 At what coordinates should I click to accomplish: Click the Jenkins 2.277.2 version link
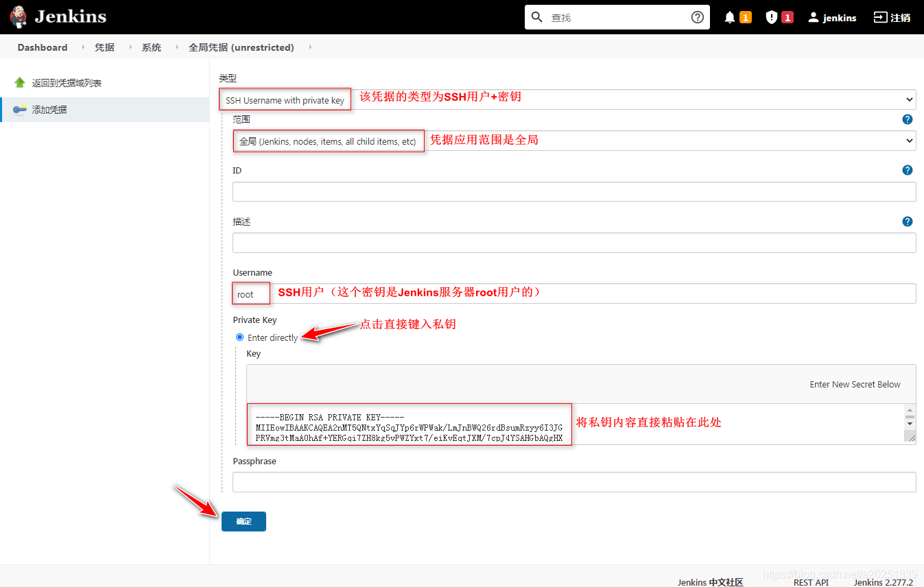pos(884,582)
